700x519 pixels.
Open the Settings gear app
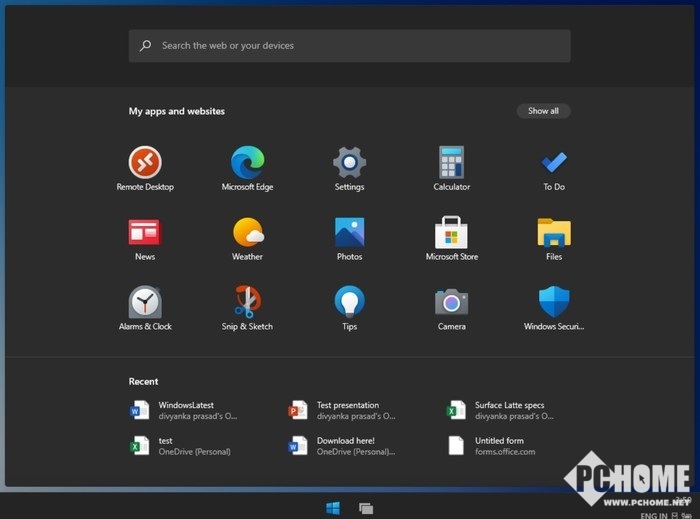point(349,163)
